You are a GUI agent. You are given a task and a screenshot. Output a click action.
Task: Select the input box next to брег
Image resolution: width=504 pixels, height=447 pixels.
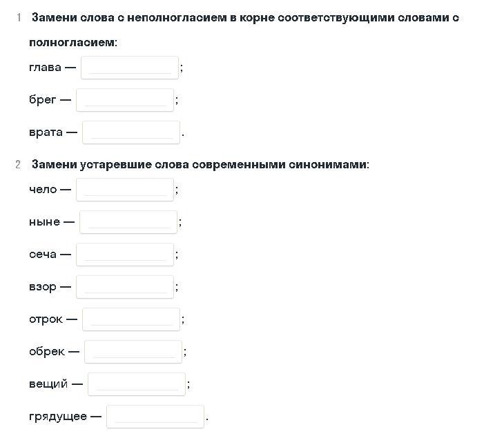click(x=125, y=100)
